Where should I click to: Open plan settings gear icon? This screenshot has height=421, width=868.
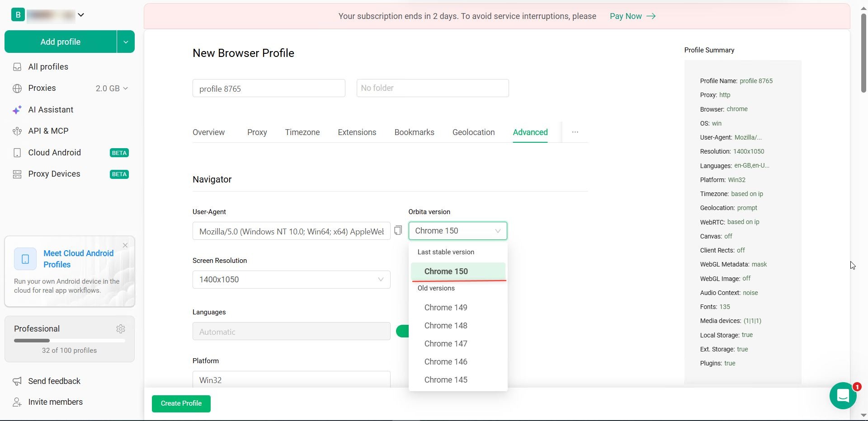pyautogui.click(x=121, y=329)
